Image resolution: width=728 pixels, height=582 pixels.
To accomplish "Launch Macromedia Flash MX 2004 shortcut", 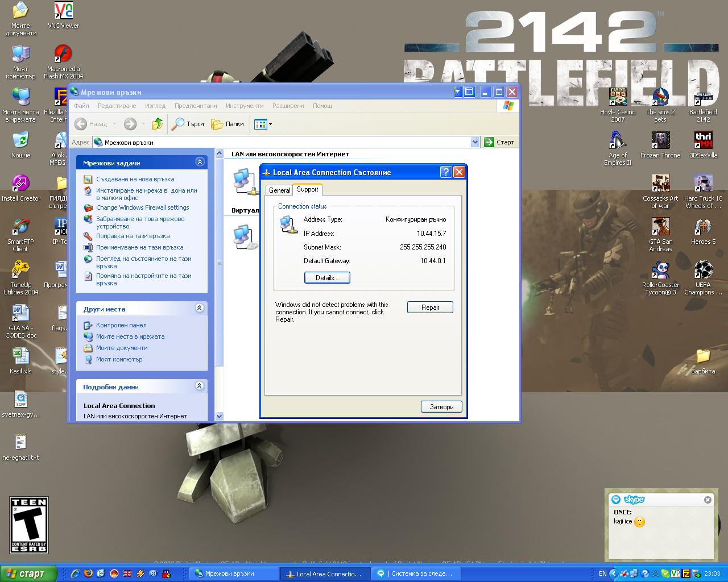I will click(x=63, y=62).
